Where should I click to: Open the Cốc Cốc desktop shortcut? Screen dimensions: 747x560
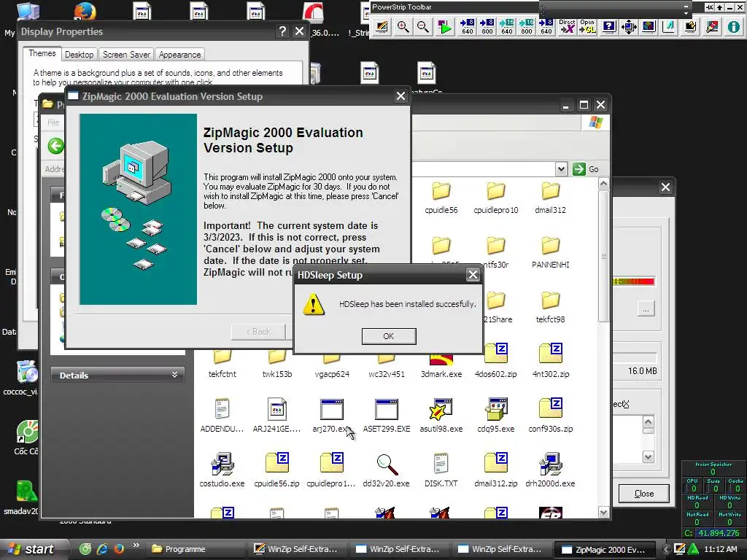[26, 437]
